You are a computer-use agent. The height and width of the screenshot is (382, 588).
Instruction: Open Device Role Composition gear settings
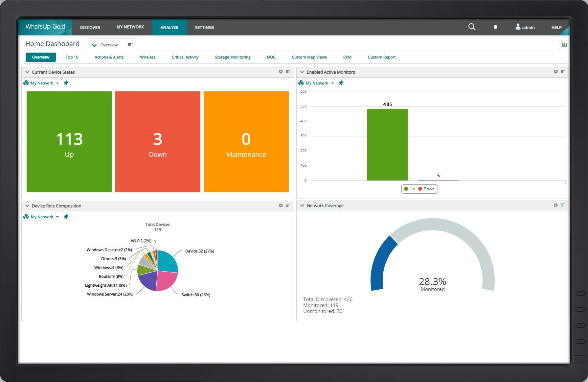pos(281,205)
